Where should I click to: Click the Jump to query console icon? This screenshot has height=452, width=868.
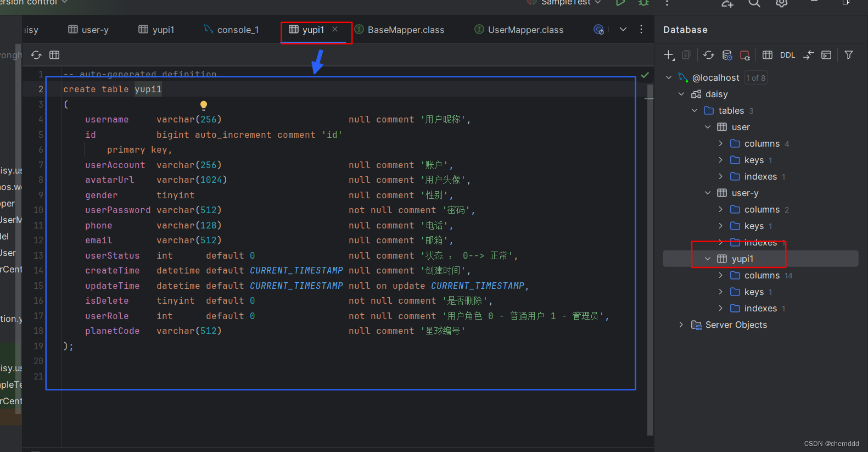[826, 55]
